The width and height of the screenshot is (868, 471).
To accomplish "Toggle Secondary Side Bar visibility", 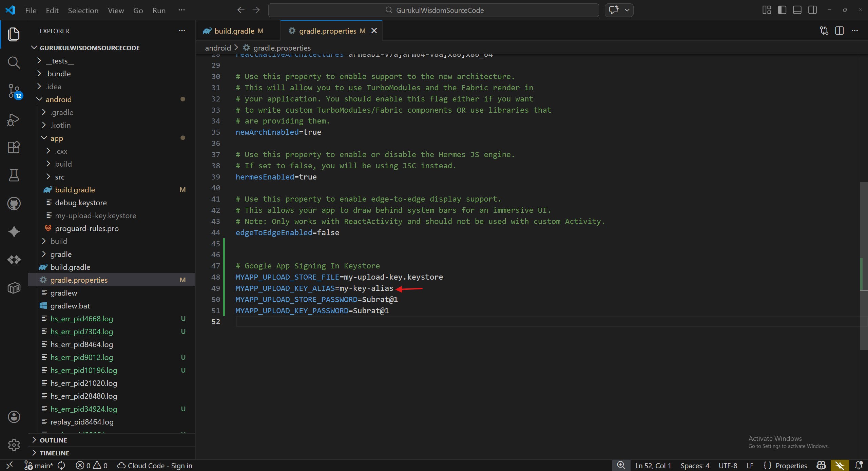I will (812, 10).
